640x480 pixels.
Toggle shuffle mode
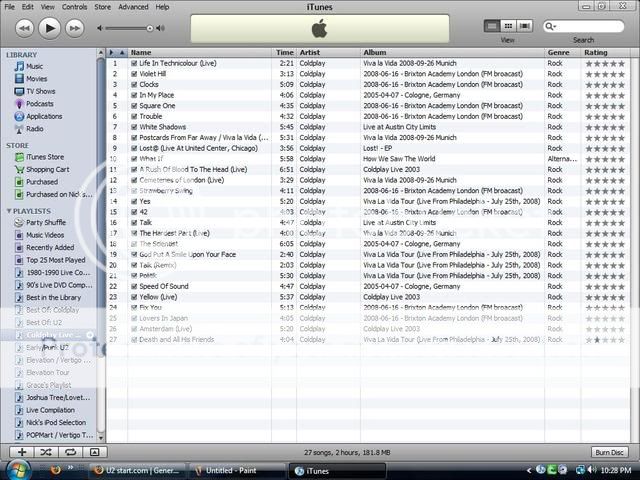pyautogui.click(x=46, y=452)
